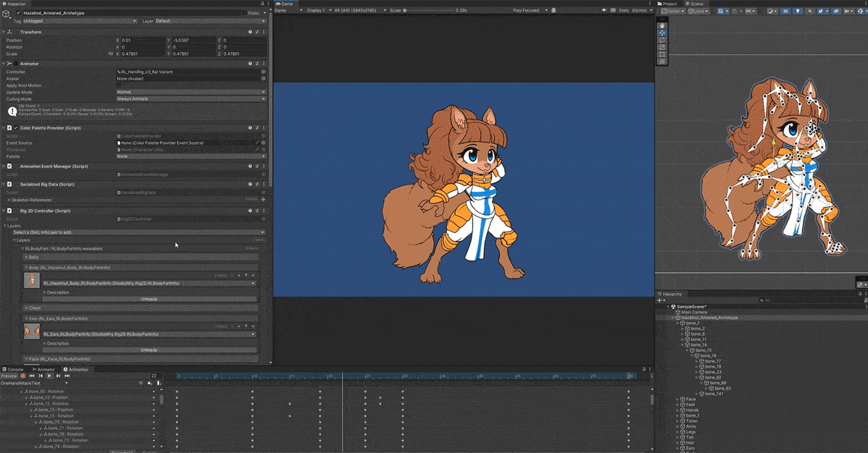Open the Tag dropdown (Untagged)
Viewport: 868px width, 453px height.
point(80,21)
